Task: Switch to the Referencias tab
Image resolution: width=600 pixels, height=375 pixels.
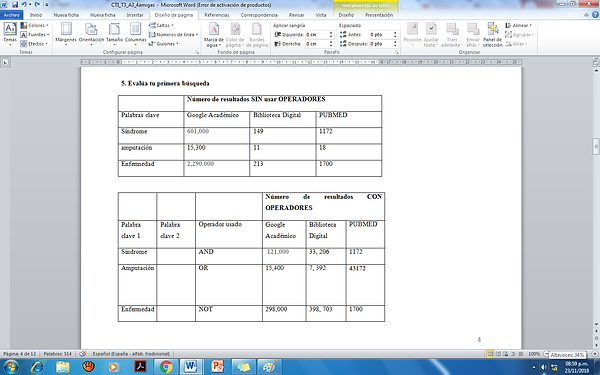Action: pyautogui.click(x=217, y=15)
